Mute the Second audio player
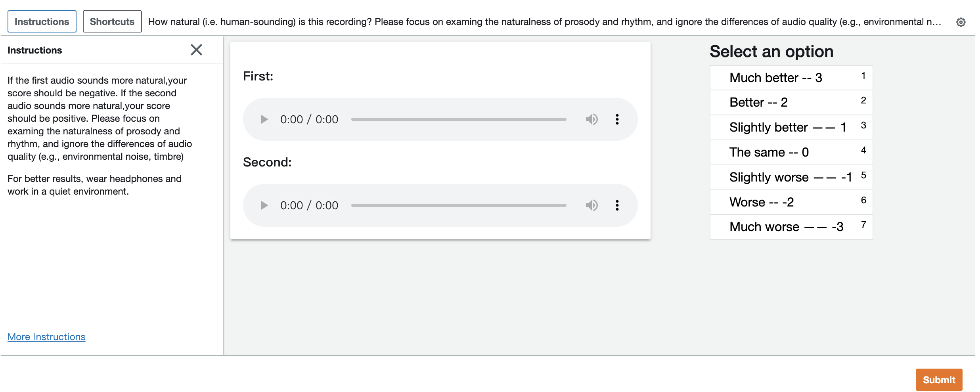This screenshot has width=980, height=392. click(591, 205)
